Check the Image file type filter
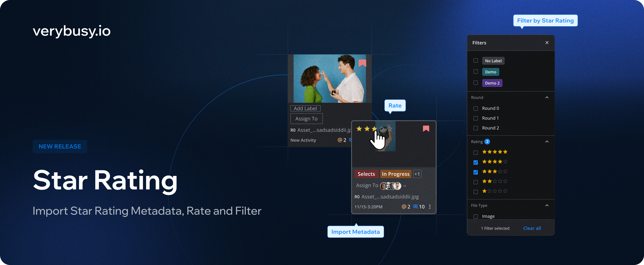Viewport: 644px width, 265px height. pyautogui.click(x=475, y=216)
